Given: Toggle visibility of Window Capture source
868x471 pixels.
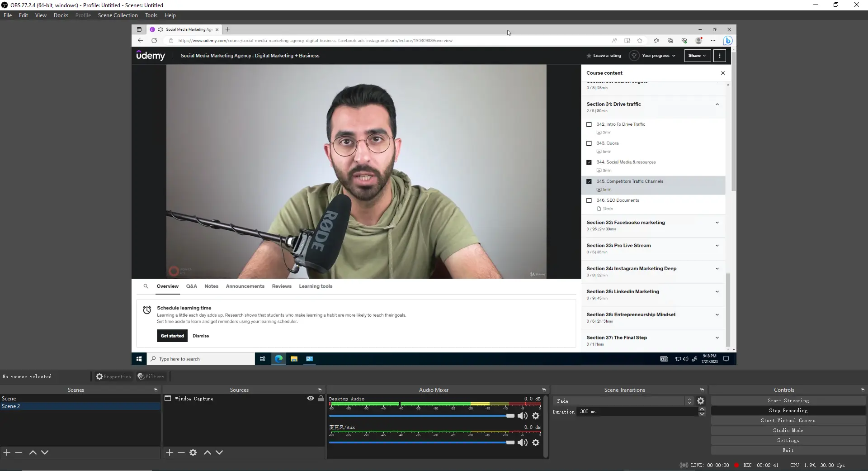Looking at the screenshot, I should point(311,399).
